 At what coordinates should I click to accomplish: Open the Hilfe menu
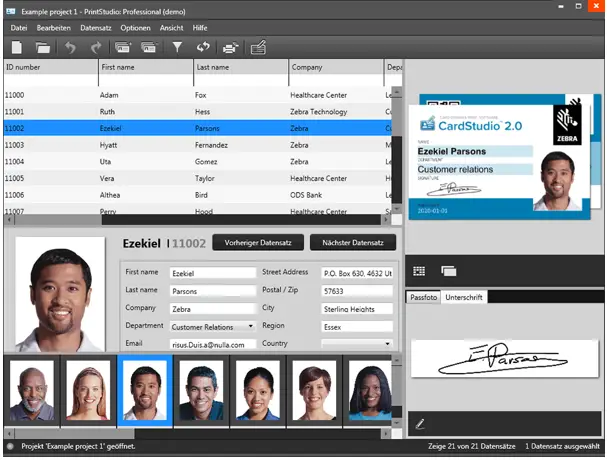(x=200, y=28)
